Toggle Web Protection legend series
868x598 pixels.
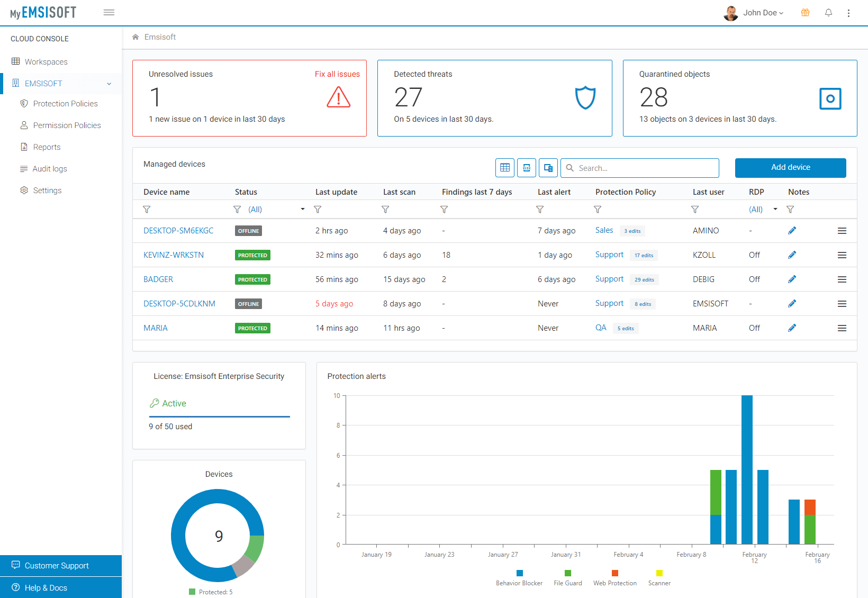click(615, 578)
